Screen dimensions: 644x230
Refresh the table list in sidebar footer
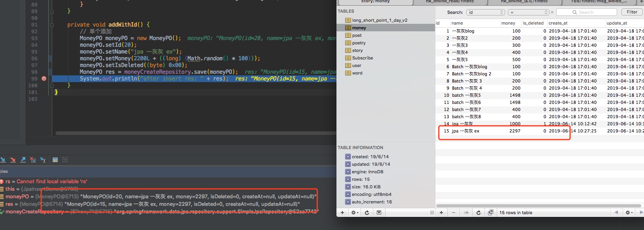tap(367, 213)
